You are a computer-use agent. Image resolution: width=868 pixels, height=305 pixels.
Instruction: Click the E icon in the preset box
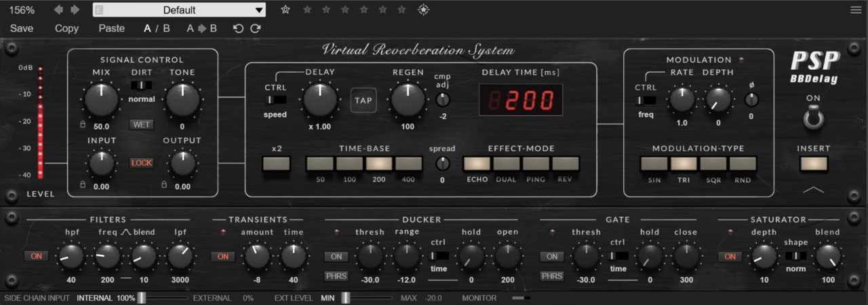point(100,9)
